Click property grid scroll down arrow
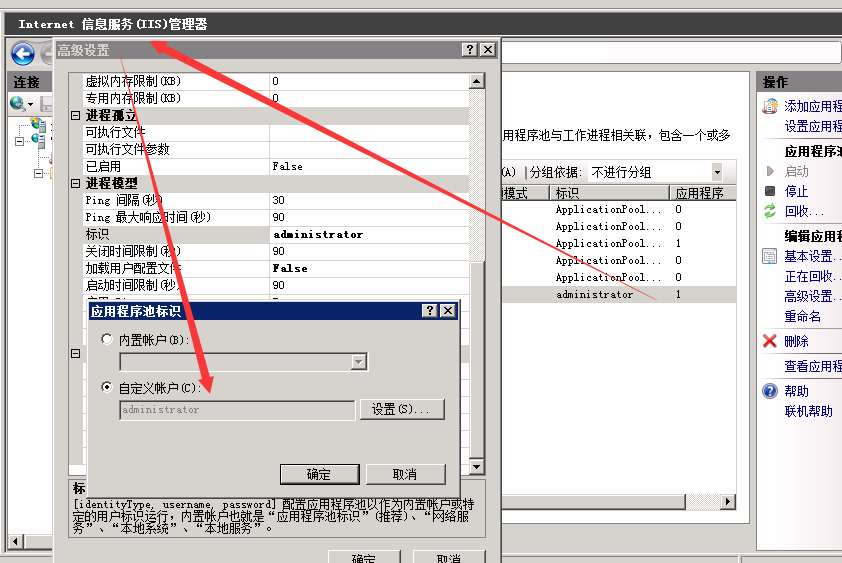842x563 pixels. point(476,466)
